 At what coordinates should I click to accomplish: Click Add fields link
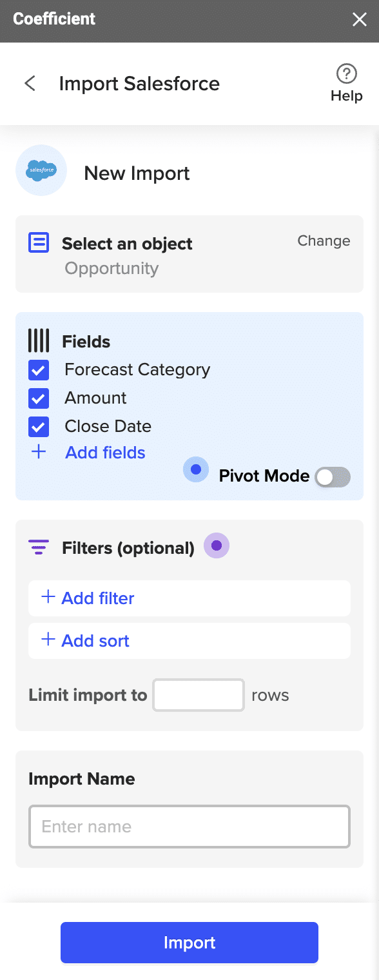click(105, 453)
